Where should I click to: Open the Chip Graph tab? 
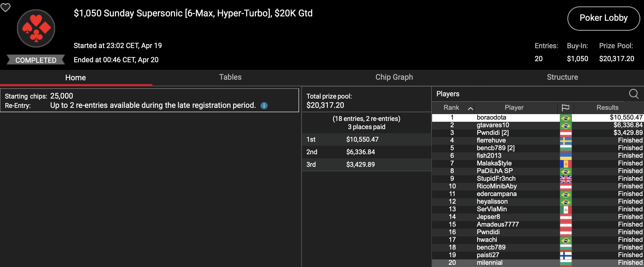[394, 77]
